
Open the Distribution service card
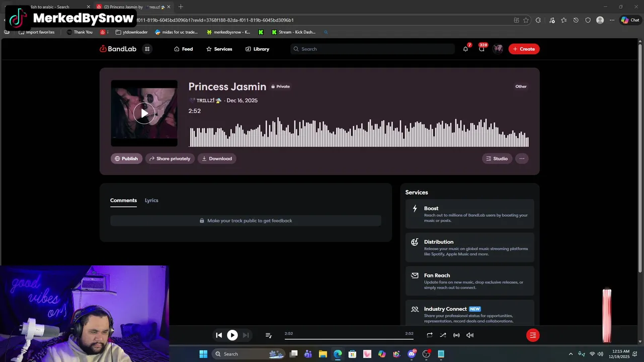(x=470, y=247)
